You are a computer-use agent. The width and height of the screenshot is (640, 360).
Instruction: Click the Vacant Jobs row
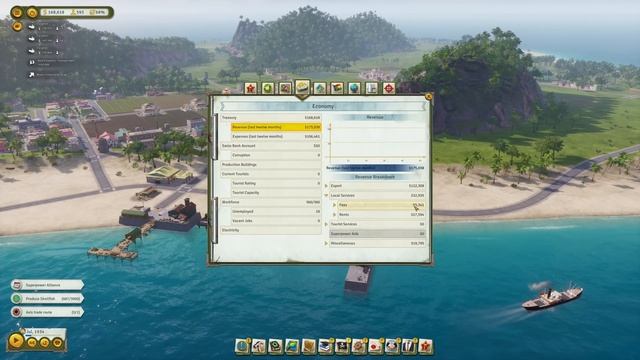(x=276, y=221)
